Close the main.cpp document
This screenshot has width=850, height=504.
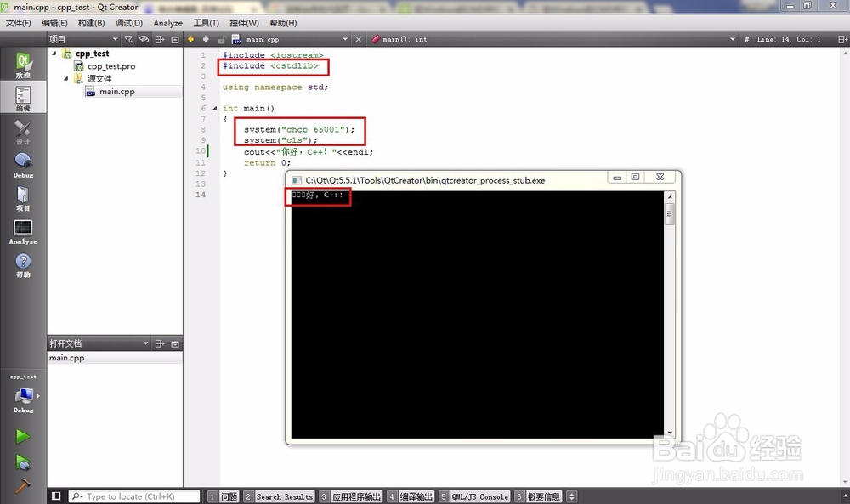(x=359, y=39)
